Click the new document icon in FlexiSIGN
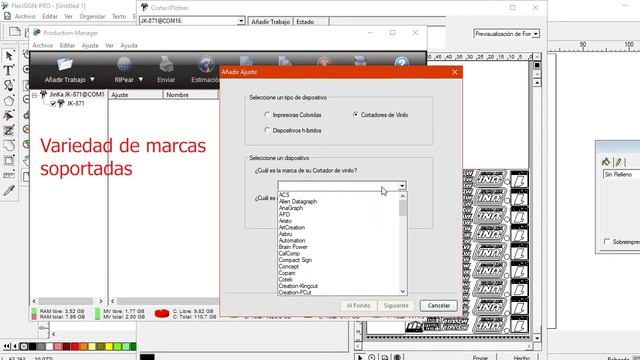Screen dimensions: 640x360 (15, 32)
